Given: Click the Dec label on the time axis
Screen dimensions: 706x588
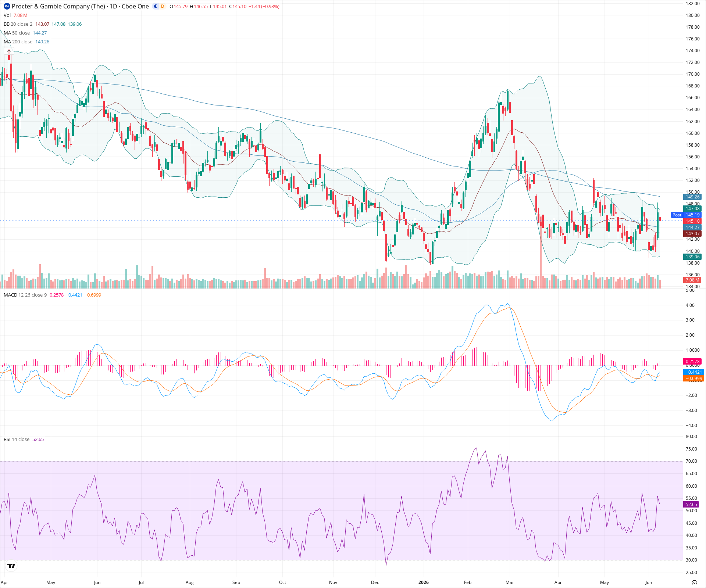Looking at the screenshot, I should pyautogui.click(x=375, y=582).
